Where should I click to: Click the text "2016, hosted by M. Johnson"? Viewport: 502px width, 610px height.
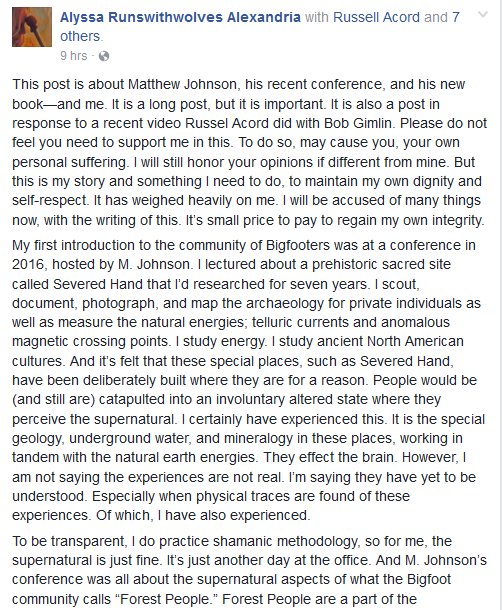101,265
